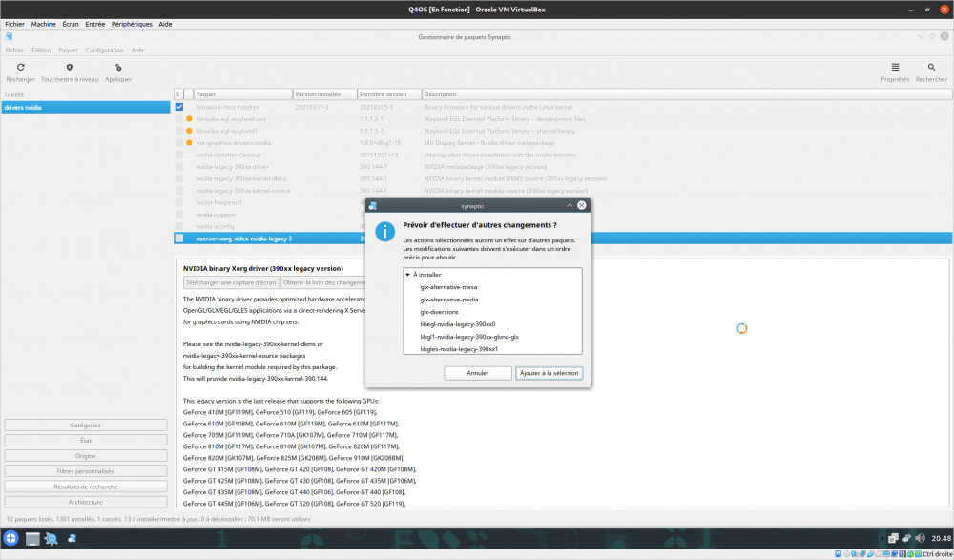Click the Recharger reload icon
954x560 pixels.
(21, 67)
